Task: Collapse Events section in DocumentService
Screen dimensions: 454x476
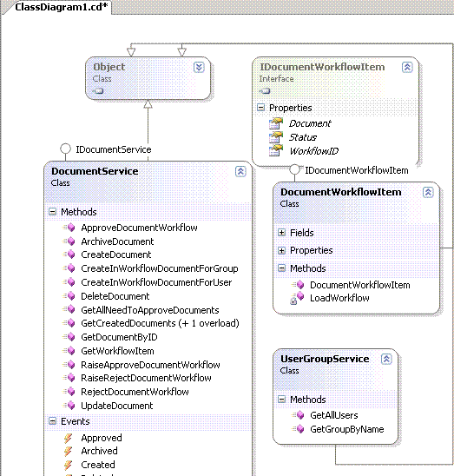Action: (x=52, y=421)
